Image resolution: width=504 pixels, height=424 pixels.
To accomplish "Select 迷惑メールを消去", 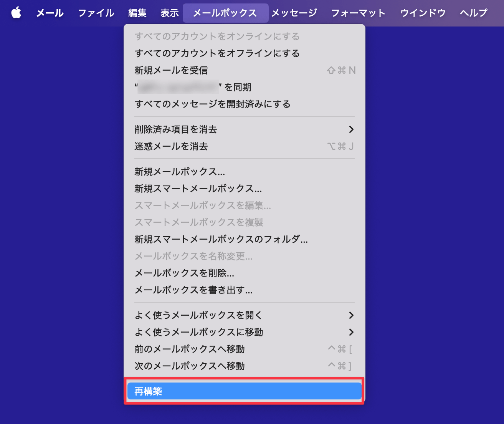I will coord(245,146).
